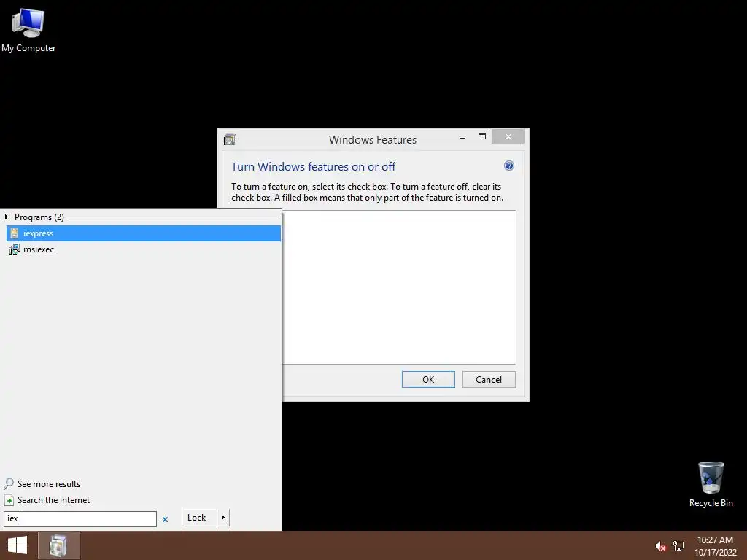Click the Lock button
This screenshot has height=560, width=747.
pos(199,518)
